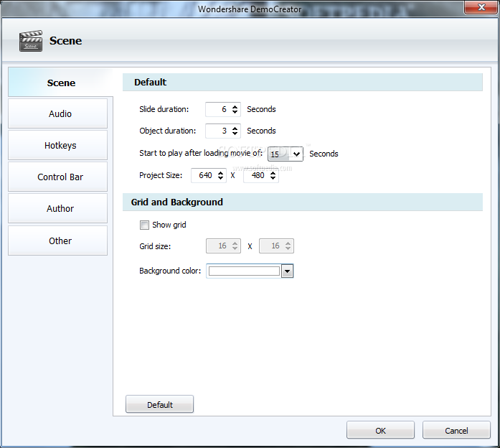Open the start-to-play seconds dropdown
The height and width of the screenshot is (448, 500).
[x=296, y=154]
